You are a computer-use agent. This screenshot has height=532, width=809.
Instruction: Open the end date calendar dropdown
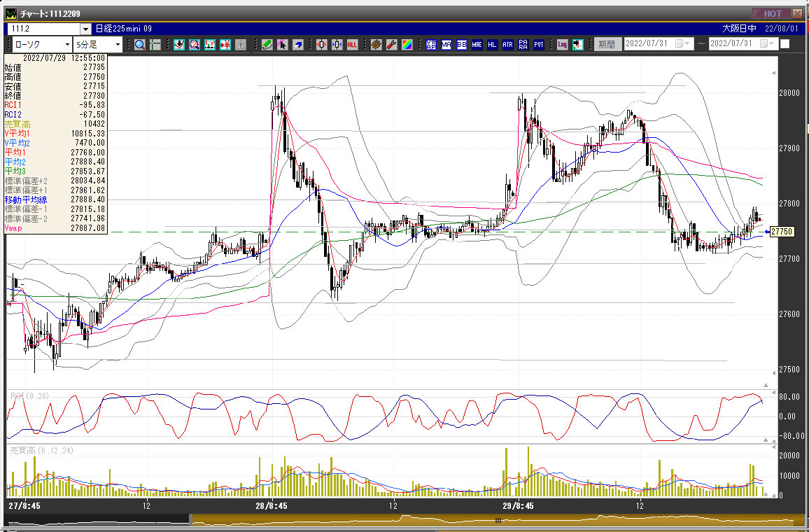[x=768, y=44]
